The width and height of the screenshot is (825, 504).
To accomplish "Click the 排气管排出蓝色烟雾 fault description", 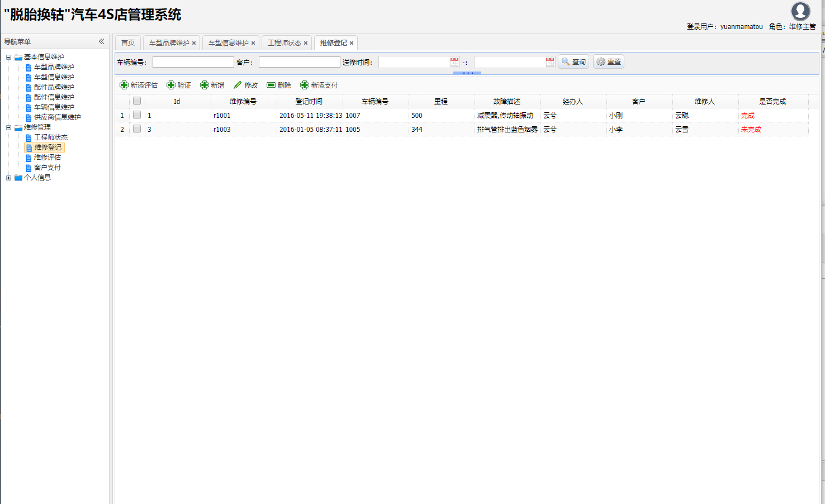I will pyautogui.click(x=508, y=130).
